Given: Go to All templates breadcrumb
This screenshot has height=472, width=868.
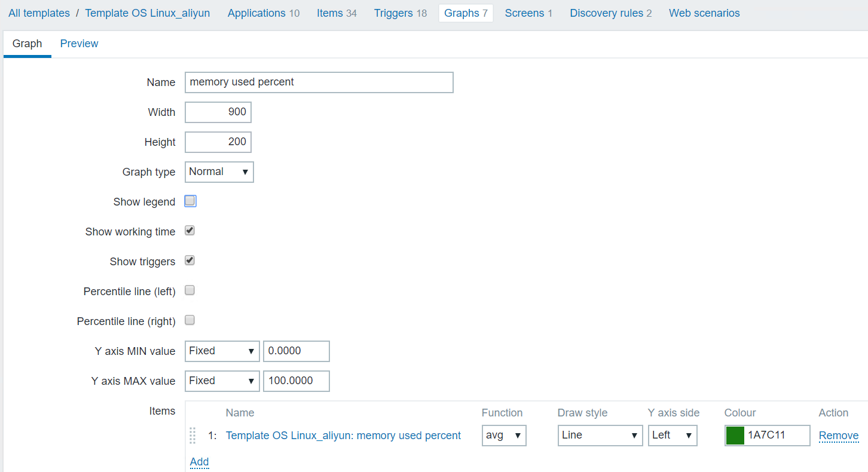Looking at the screenshot, I should [39, 13].
